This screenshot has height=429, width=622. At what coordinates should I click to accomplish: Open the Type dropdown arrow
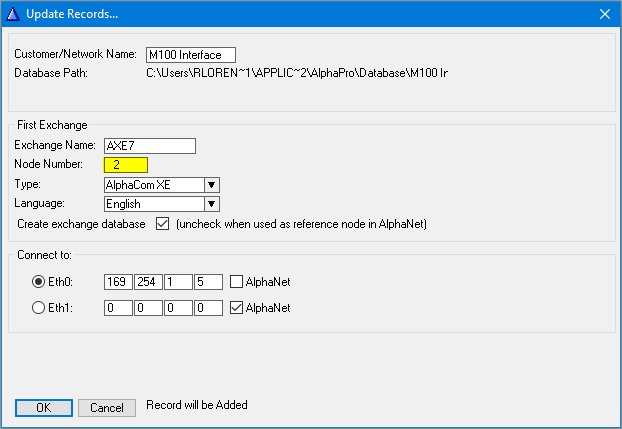pos(212,185)
